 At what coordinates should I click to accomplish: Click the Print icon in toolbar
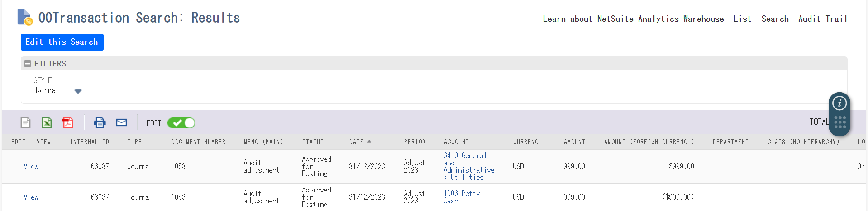point(100,122)
